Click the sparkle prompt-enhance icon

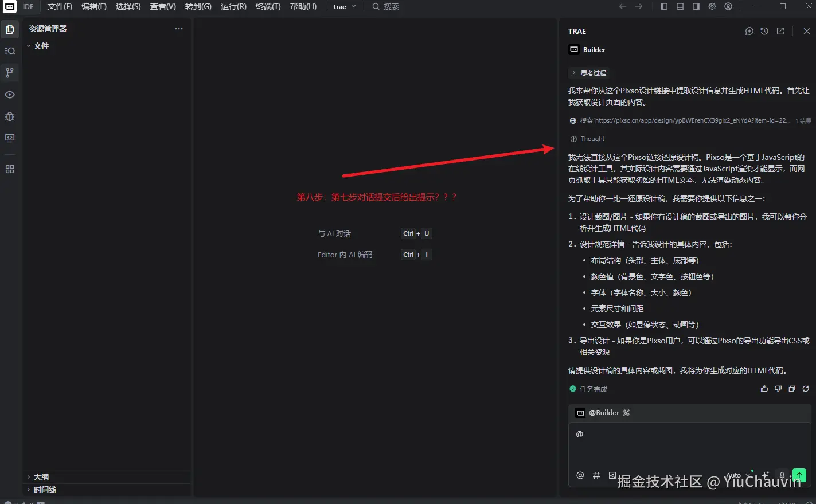(765, 475)
